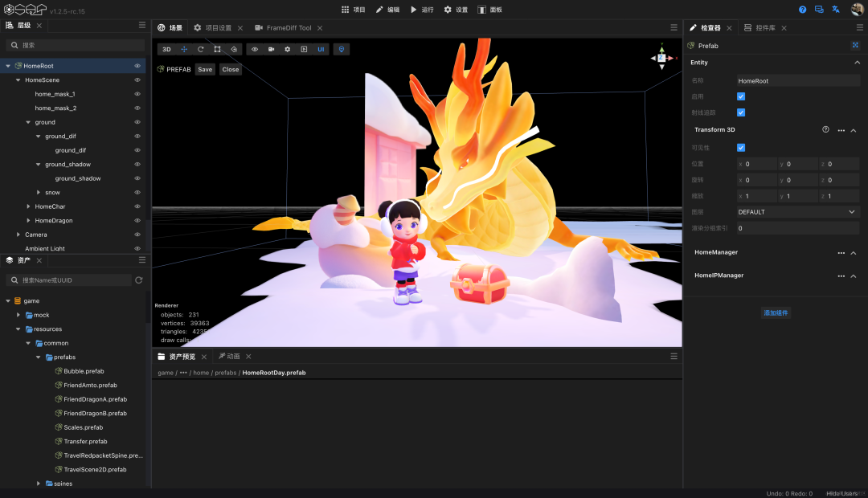Viewport: 868px width, 498px height.
Task: Click the 添加组件 add component button
Action: click(x=776, y=312)
